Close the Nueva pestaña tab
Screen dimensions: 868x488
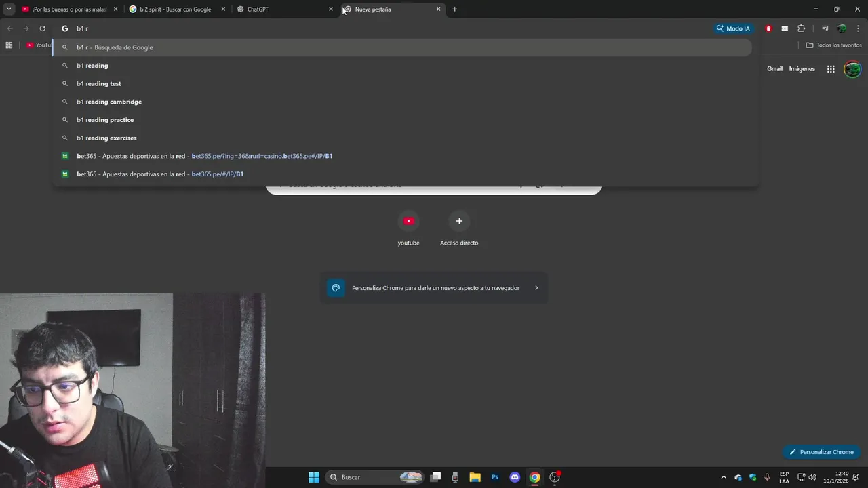(439, 9)
